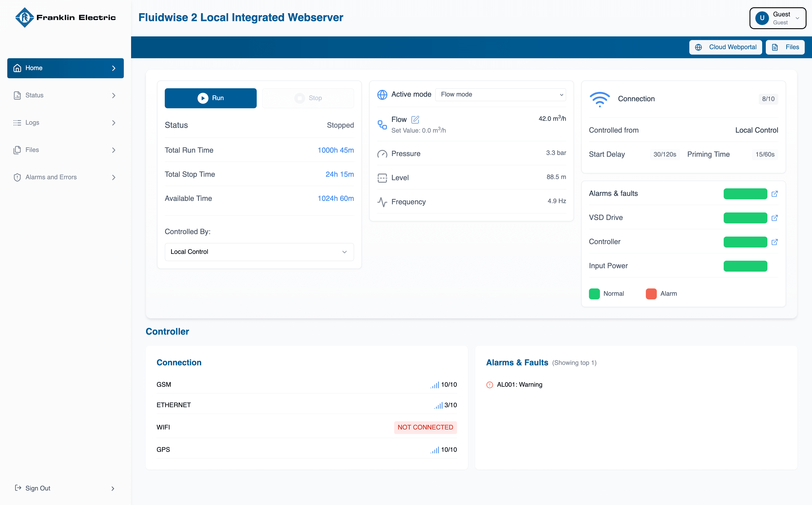Click the green Normal legend swatch

click(594, 294)
